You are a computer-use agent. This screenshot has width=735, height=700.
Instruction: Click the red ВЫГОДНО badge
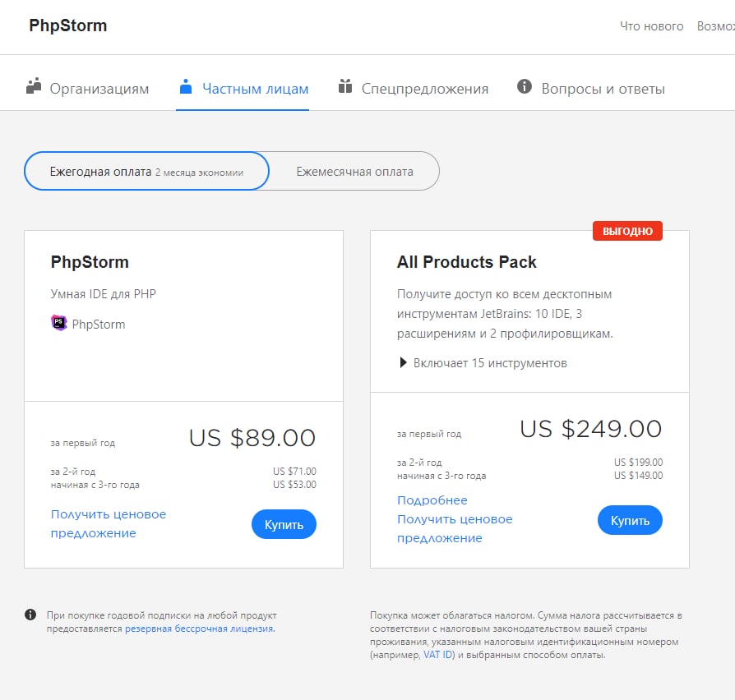click(x=627, y=232)
